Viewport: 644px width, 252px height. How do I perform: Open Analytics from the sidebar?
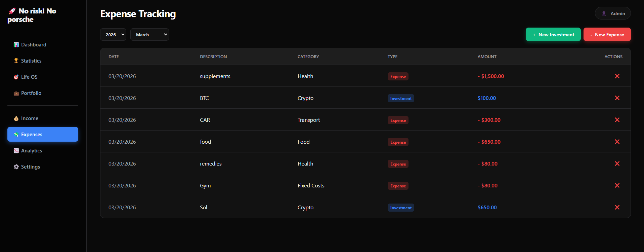coord(31,151)
